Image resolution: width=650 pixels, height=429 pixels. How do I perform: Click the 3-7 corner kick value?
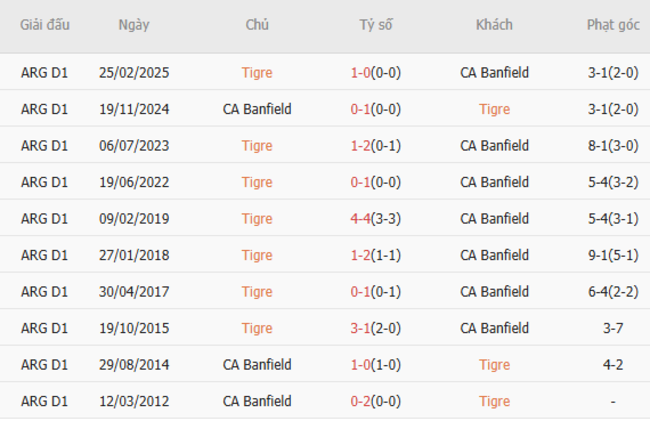(x=613, y=328)
